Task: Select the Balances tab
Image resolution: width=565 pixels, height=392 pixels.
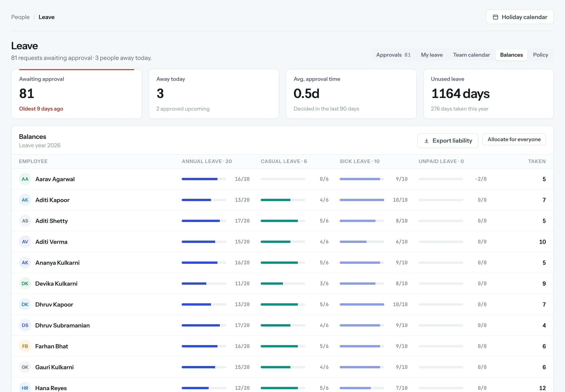Action: point(511,55)
